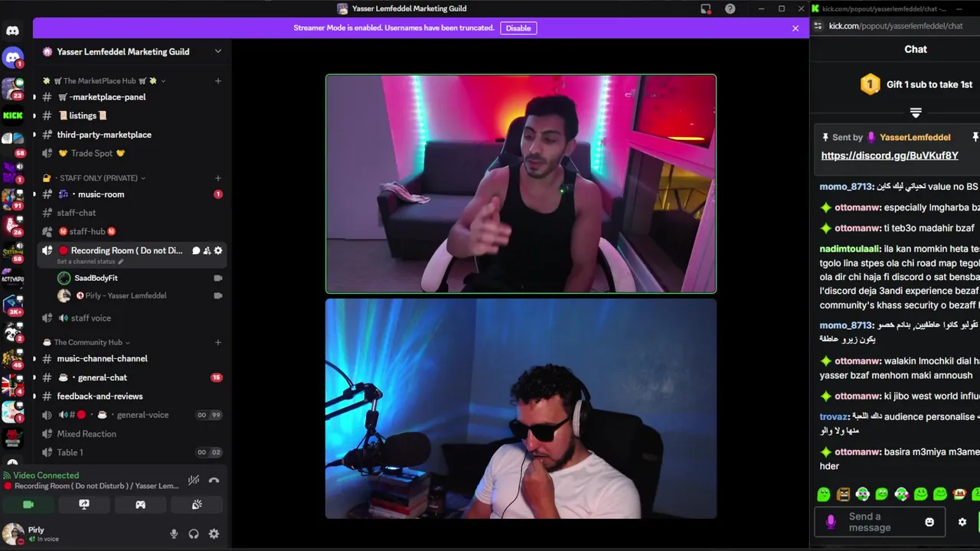Expand third-party-marketplace threads arrow

34,135
